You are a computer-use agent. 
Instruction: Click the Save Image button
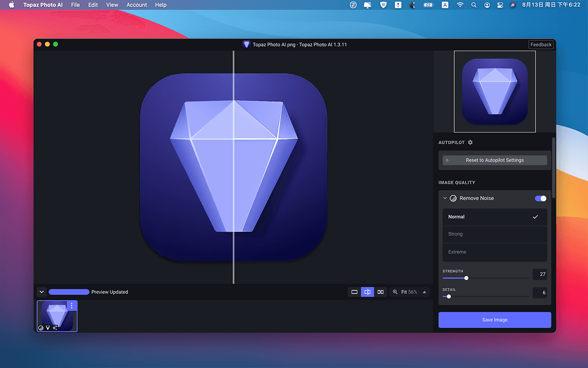[495, 320]
